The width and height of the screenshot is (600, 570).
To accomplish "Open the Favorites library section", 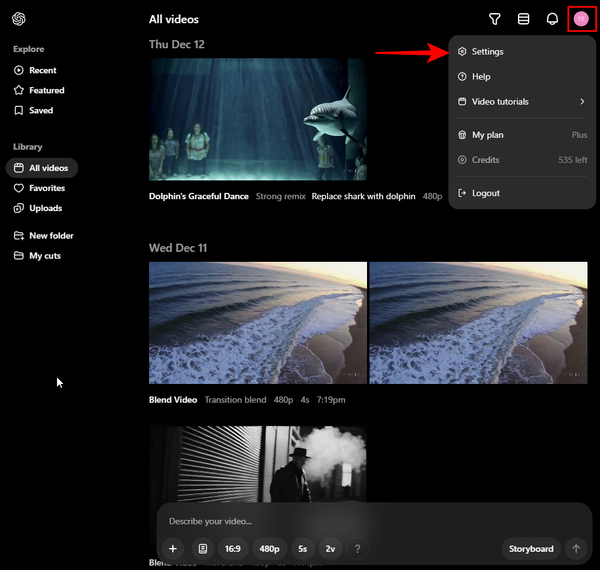I will (46, 188).
